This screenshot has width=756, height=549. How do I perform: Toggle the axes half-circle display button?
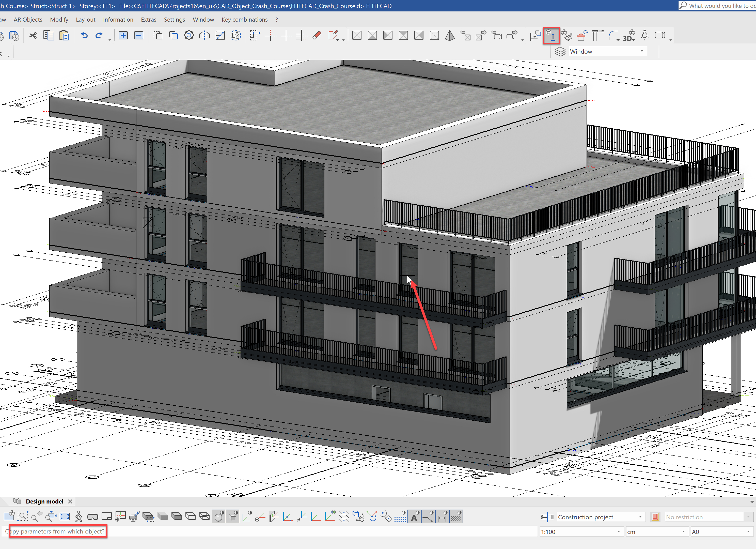247,517
